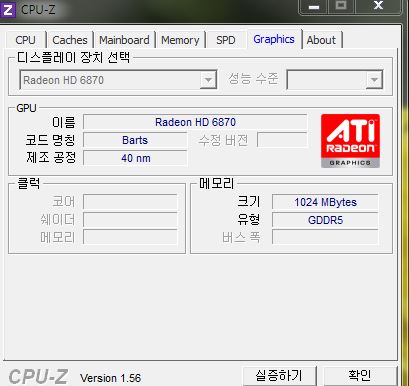Screen dimensions: 409x386
Task: Click the 1024 MBytes memory size field
Action: [x=325, y=202]
